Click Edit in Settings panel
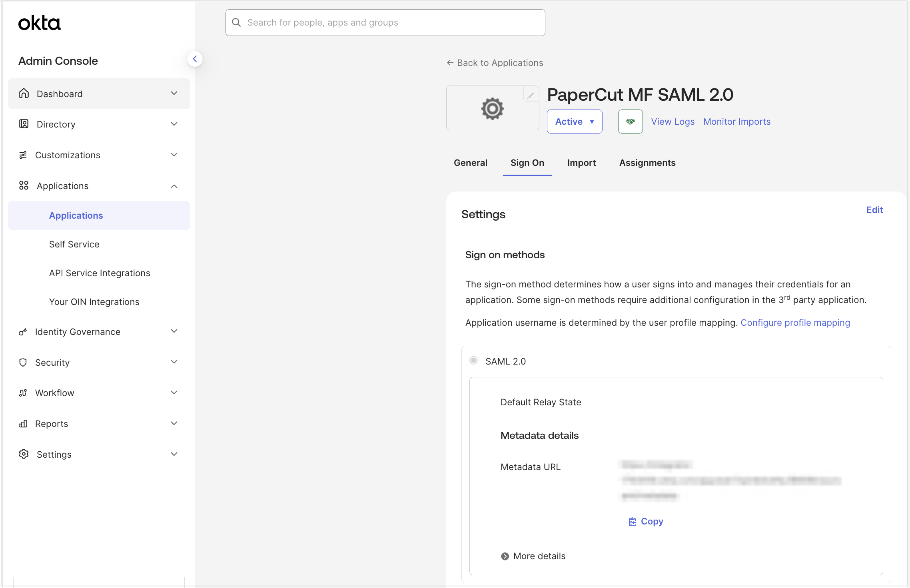The height and width of the screenshot is (588, 910). pos(874,210)
